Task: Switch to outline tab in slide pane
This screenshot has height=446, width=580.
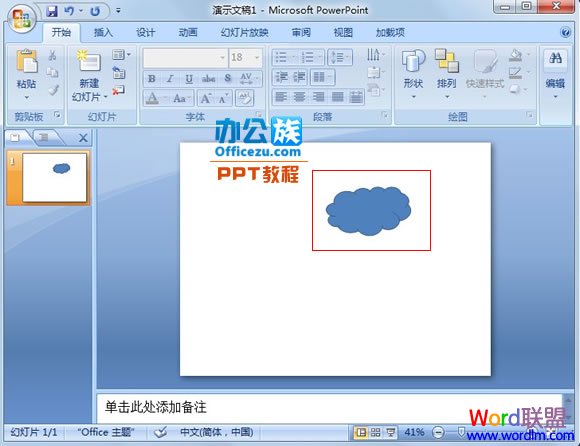Action: click(44, 138)
